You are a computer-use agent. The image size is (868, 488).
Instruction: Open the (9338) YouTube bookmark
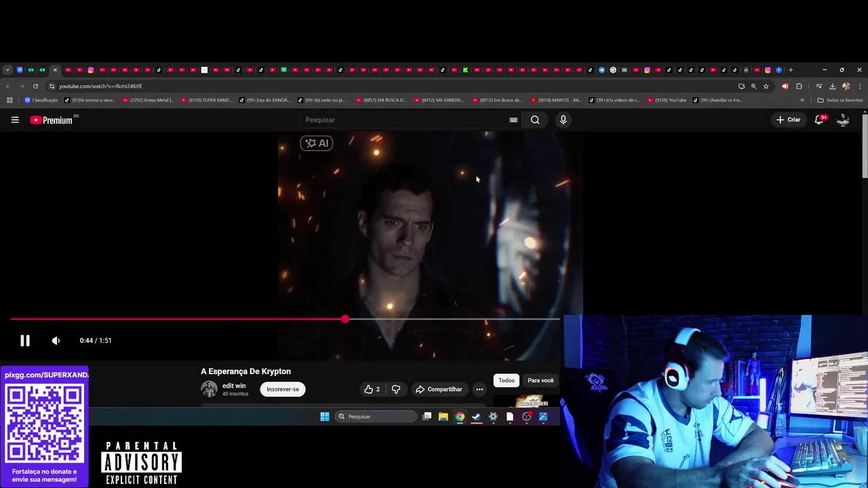click(x=667, y=100)
